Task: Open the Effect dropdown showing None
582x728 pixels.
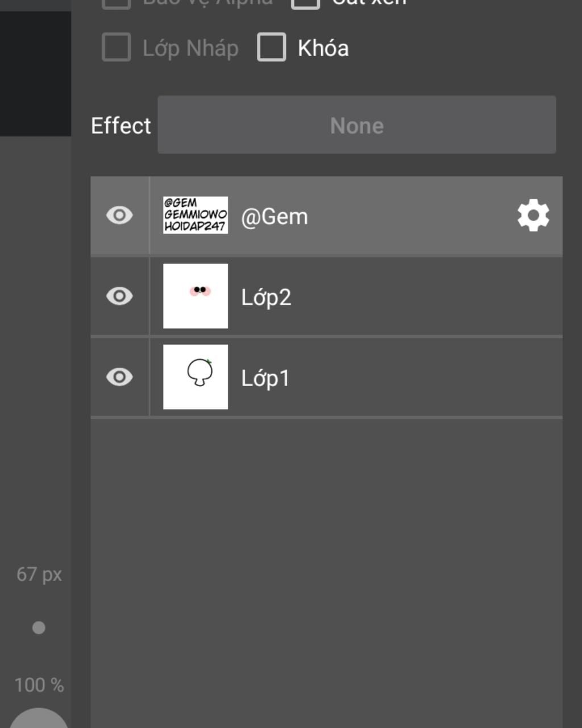Action: (x=357, y=125)
